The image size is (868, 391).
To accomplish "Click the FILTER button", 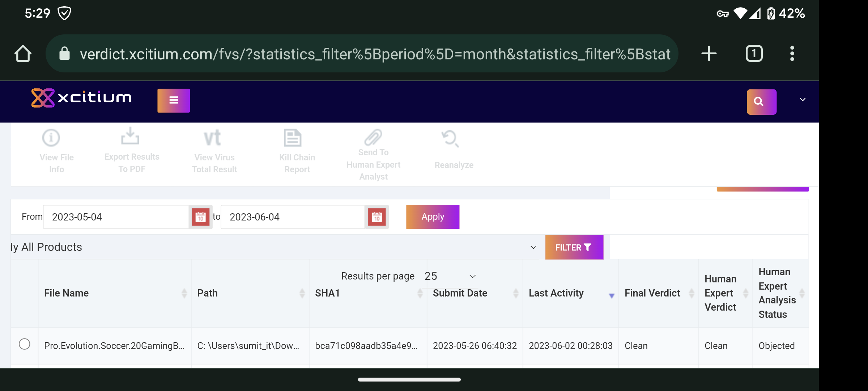I will pos(574,247).
